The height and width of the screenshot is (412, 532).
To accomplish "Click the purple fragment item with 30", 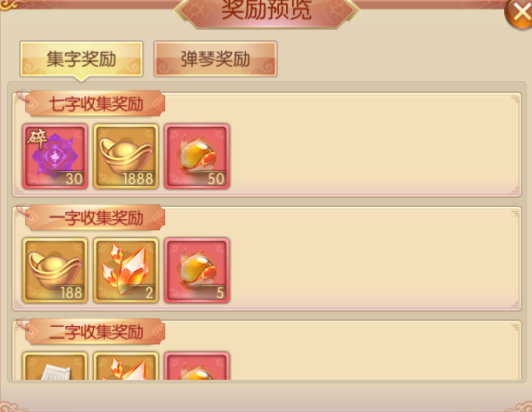I will click(55, 156).
